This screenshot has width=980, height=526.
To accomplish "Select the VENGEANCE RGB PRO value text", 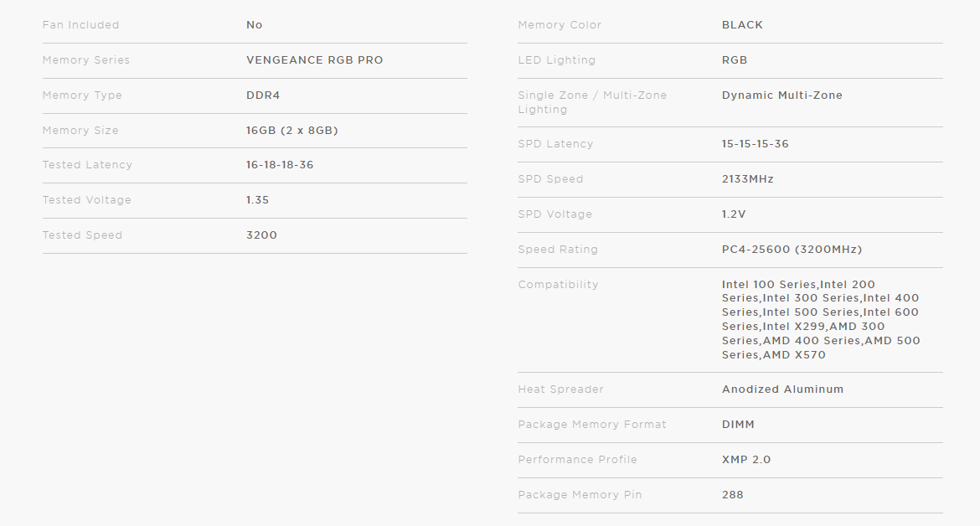I will coord(314,60).
